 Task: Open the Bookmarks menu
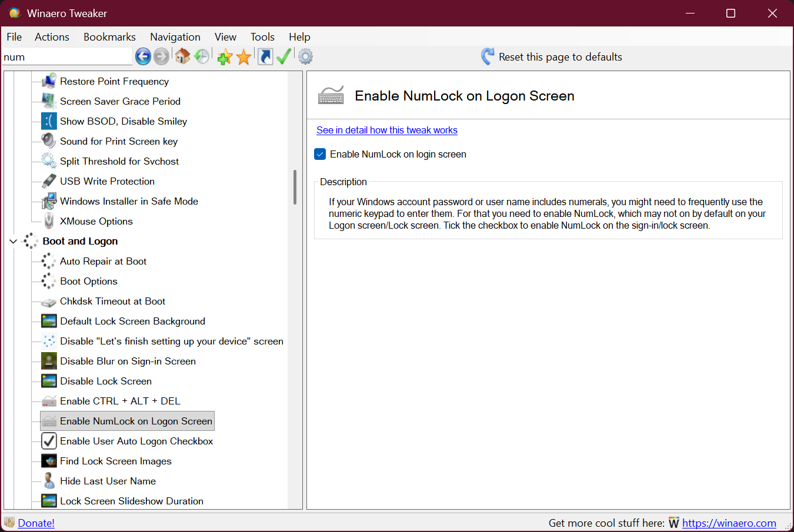coord(109,37)
